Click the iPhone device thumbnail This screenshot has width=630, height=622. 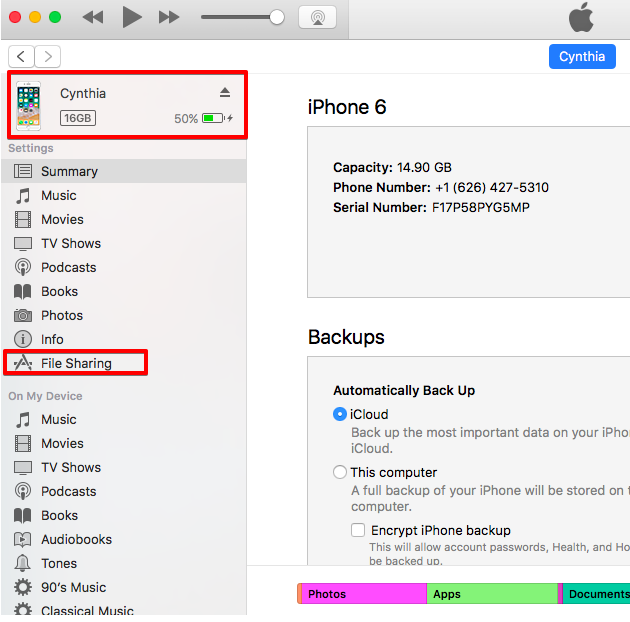(x=28, y=106)
